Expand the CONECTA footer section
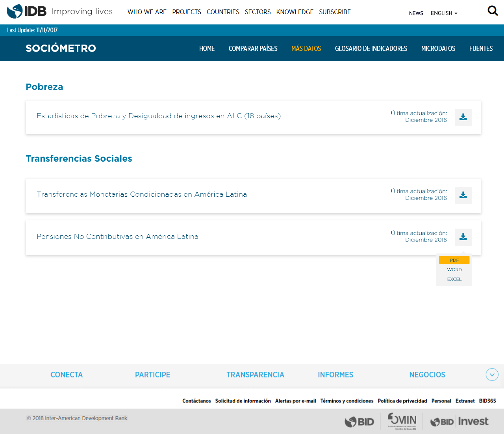Viewport: 504px width, 434px height. [67, 374]
